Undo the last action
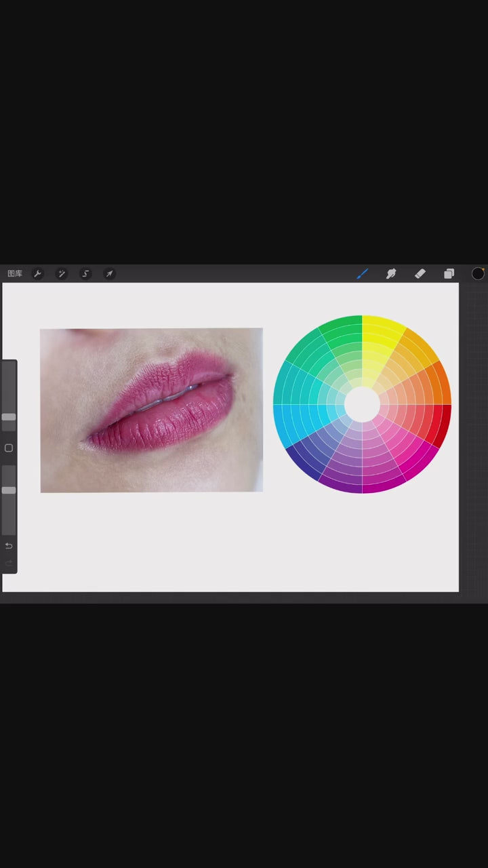Screen dimensions: 488x868 point(9,546)
